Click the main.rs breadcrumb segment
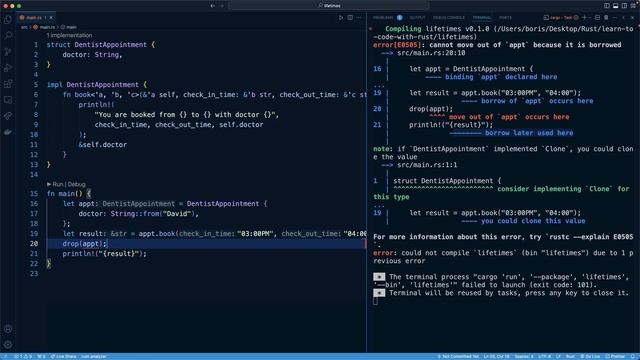Viewport: 640px width, 360px height. click(x=44, y=27)
